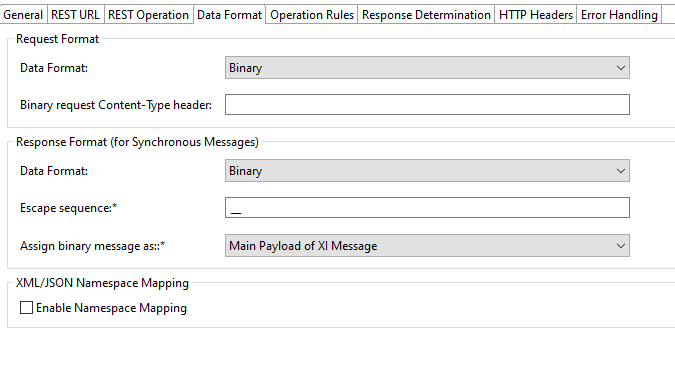The image size is (675, 365).
Task: Click the XML/JSON Namespace Mapping title
Action: pos(102,283)
